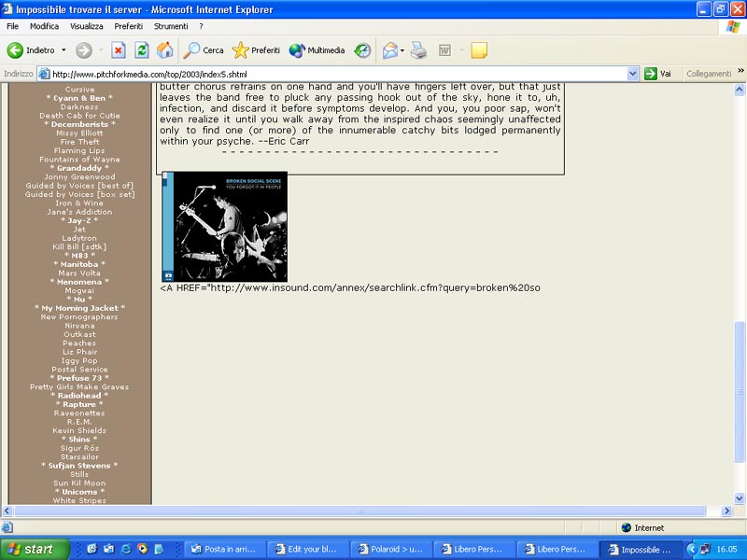Open the Visualizza menu
This screenshot has height=560, width=747.
(x=87, y=26)
